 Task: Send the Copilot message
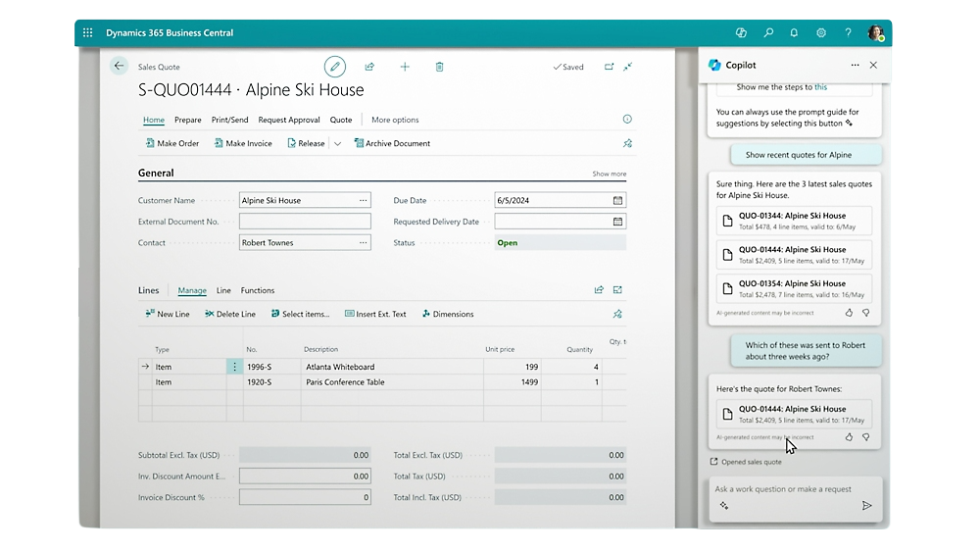tap(867, 506)
